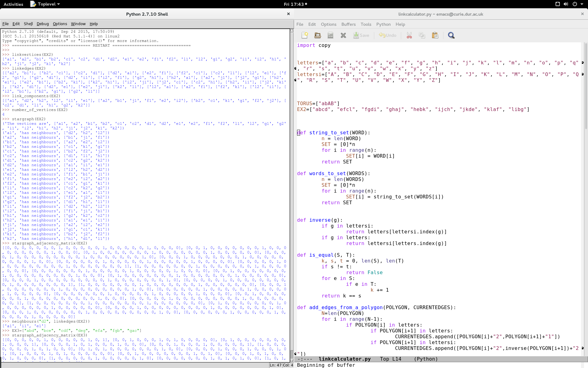The height and width of the screenshot is (368, 588).
Task: Open the power system menu in top bar
Action: [x=578, y=4]
